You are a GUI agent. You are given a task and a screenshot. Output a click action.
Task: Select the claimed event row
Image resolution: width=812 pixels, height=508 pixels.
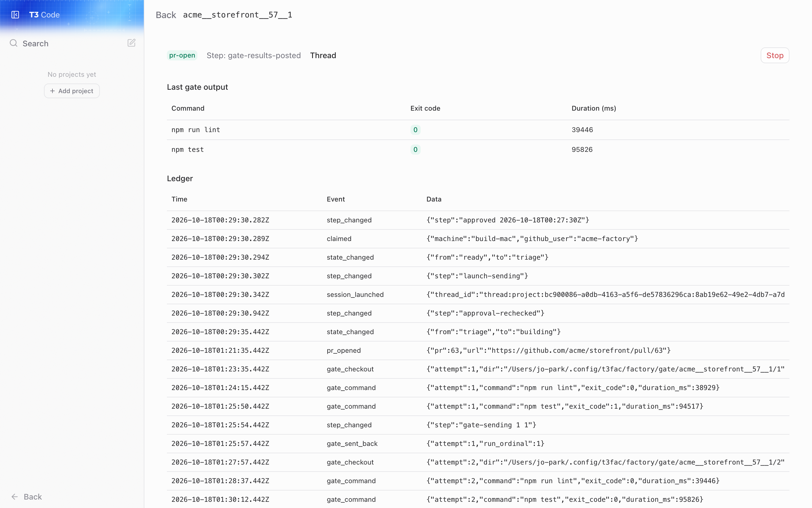(478, 238)
